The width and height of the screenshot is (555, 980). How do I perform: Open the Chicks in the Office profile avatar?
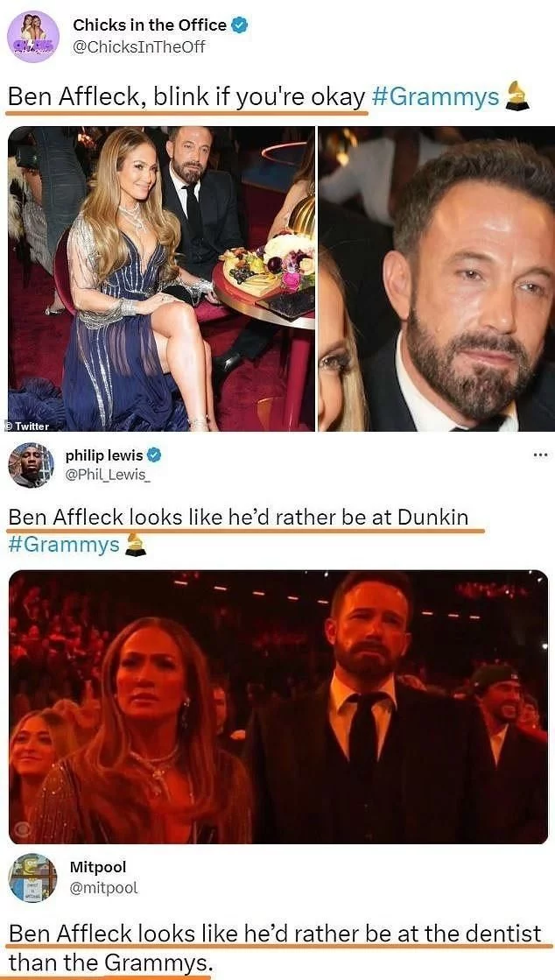pyautogui.click(x=33, y=36)
